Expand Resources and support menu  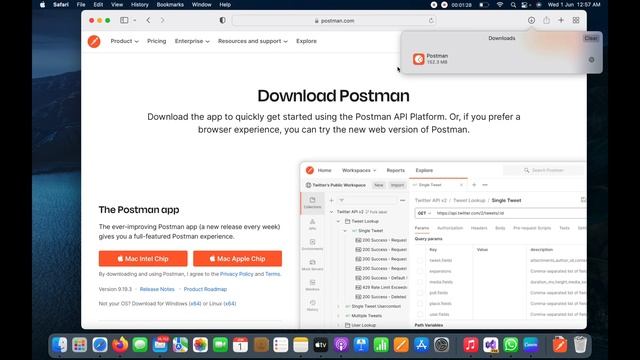pyautogui.click(x=253, y=41)
